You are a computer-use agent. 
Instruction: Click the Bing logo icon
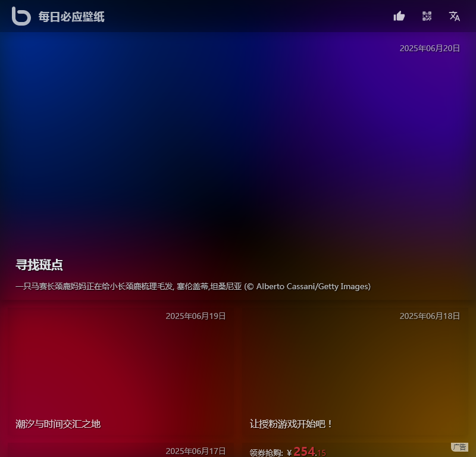pyautogui.click(x=21, y=16)
